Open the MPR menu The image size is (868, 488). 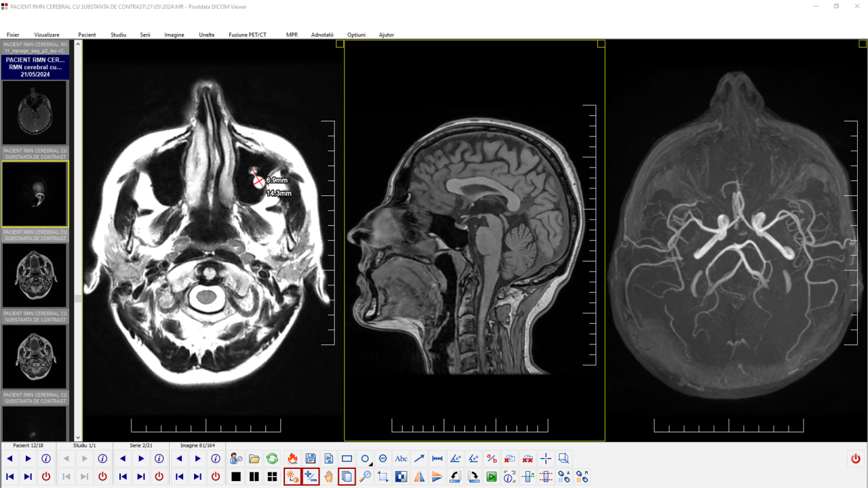pos(292,35)
